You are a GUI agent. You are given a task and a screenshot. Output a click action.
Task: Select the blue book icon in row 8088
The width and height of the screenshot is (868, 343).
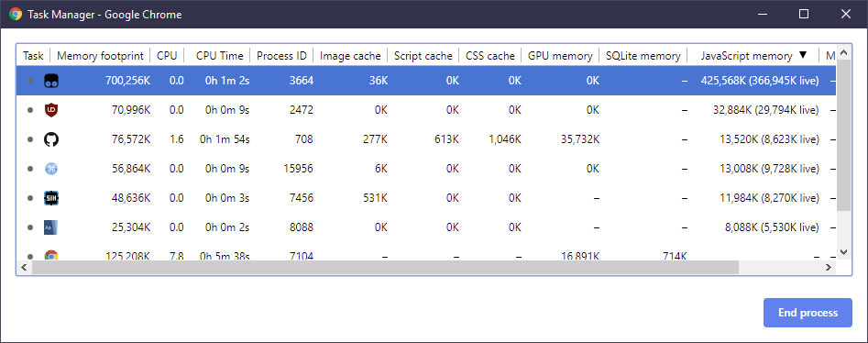click(51, 227)
